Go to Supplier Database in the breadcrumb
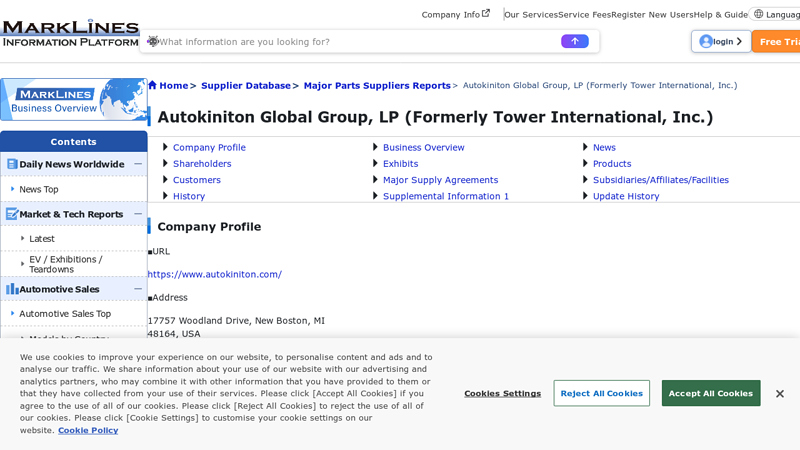800x450 pixels. coord(245,86)
